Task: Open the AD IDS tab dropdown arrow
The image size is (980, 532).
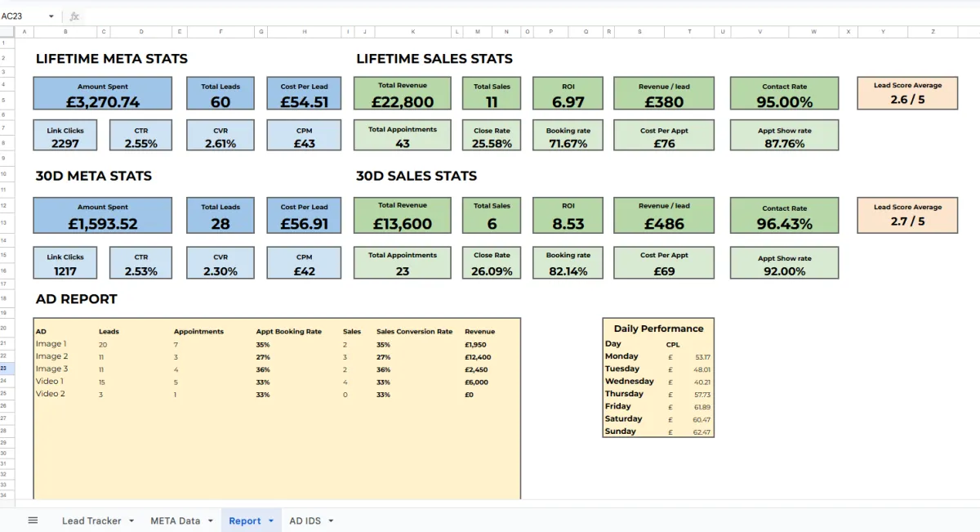Action: pyautogui.click(x=331, y=521)
